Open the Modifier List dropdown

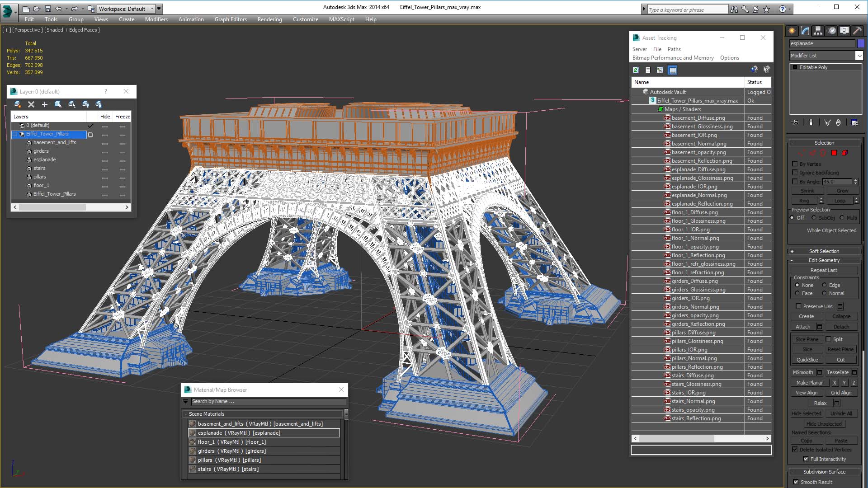859,56
